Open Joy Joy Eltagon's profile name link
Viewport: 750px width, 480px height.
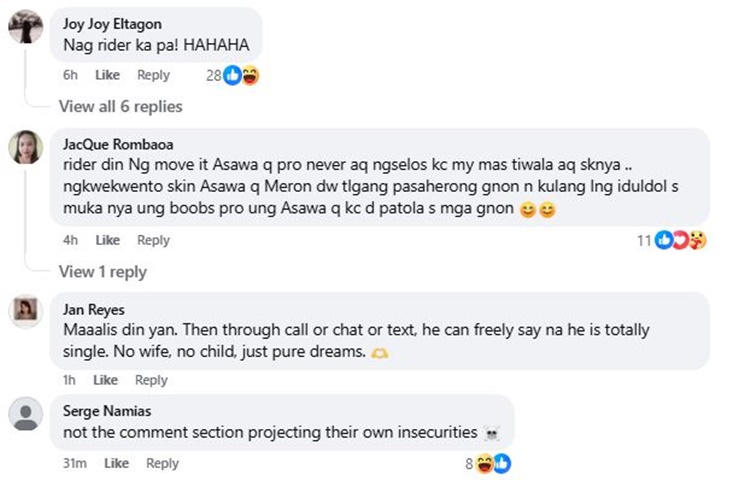[x=112, y=24]
